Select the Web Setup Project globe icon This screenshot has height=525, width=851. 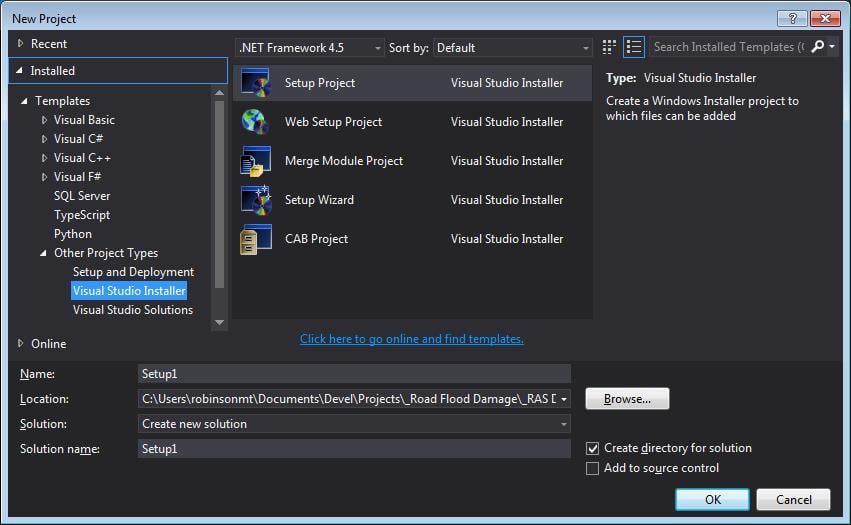(255, 122)
